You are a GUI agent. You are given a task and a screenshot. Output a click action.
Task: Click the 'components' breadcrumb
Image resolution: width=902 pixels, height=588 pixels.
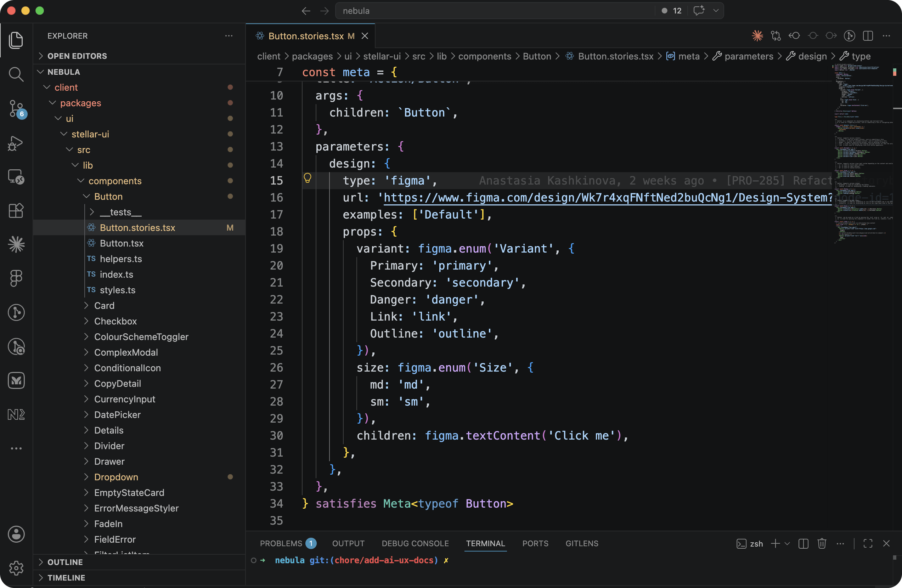coord(484,56)
